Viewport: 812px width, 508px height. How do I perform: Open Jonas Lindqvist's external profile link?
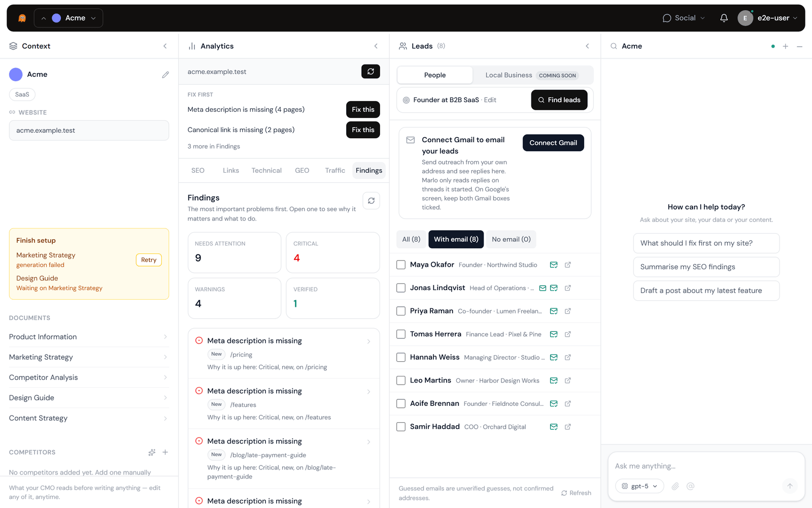click(x=568, y=288)
